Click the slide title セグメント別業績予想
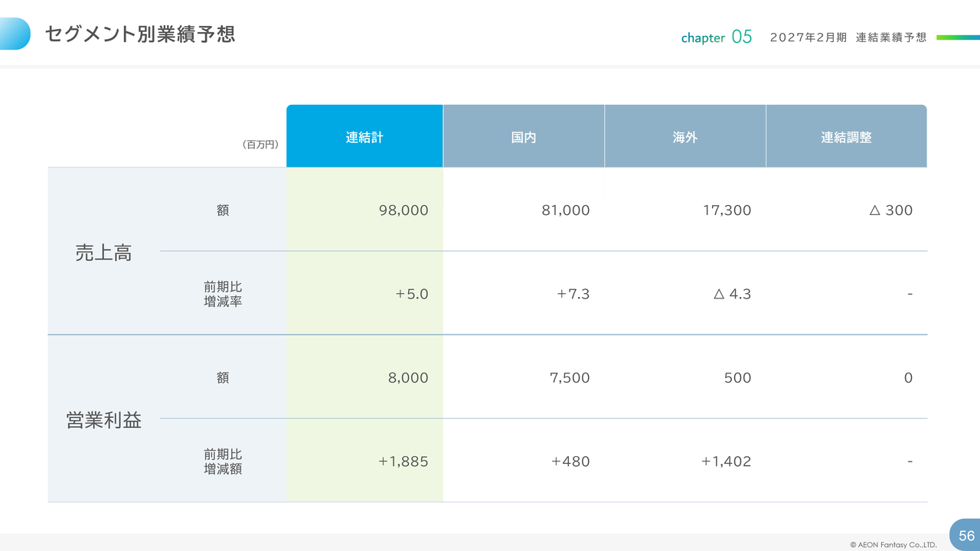This screenshot has height=551, width=980. click(139, 34)
